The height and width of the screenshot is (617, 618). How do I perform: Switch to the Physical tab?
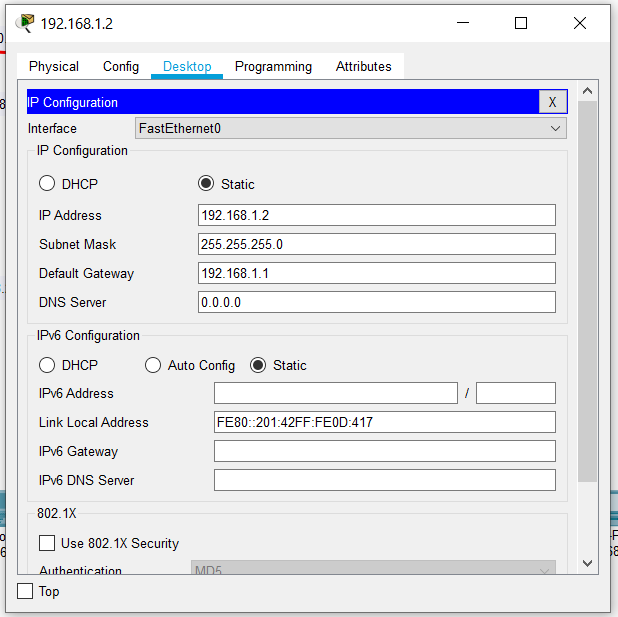click(x=54, y=66)
